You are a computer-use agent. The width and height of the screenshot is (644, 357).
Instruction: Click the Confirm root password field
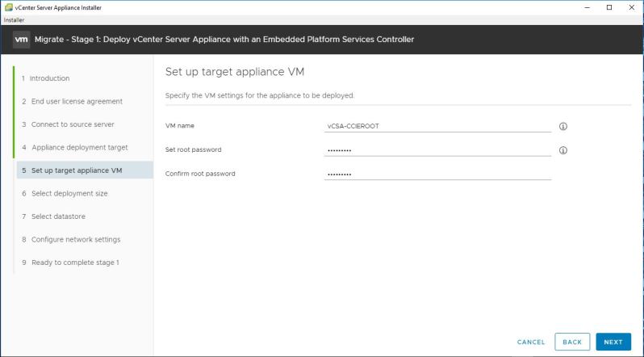click(x=437, y=174)
